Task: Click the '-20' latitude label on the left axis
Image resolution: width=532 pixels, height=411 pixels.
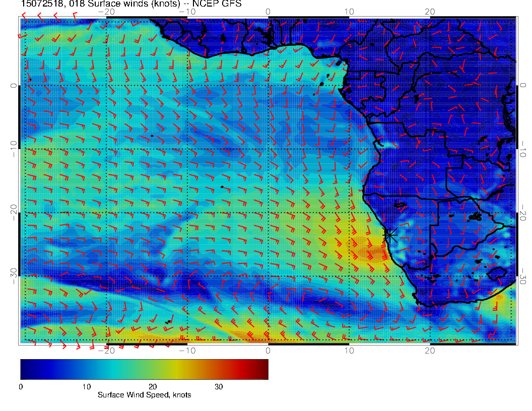Action: [13, 212]
